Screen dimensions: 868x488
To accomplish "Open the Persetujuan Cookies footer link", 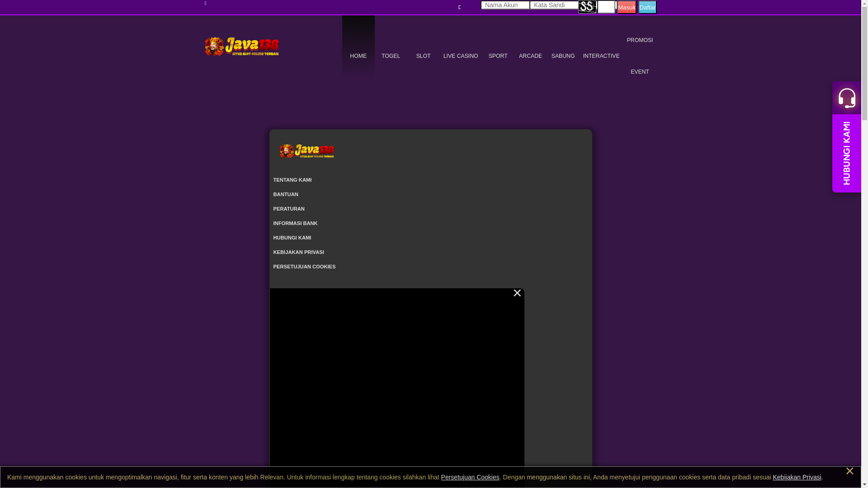I will point(304,267).
